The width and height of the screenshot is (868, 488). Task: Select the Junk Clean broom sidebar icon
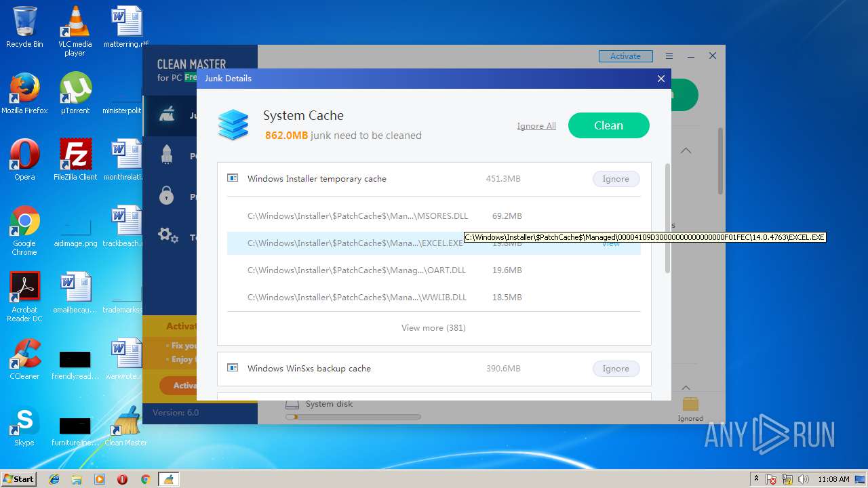[167, 115]
